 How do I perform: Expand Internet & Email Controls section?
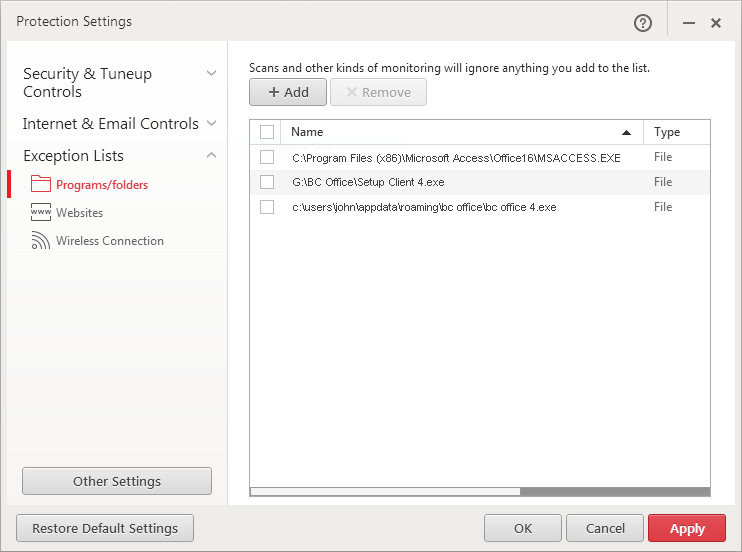tap(211, 123)
